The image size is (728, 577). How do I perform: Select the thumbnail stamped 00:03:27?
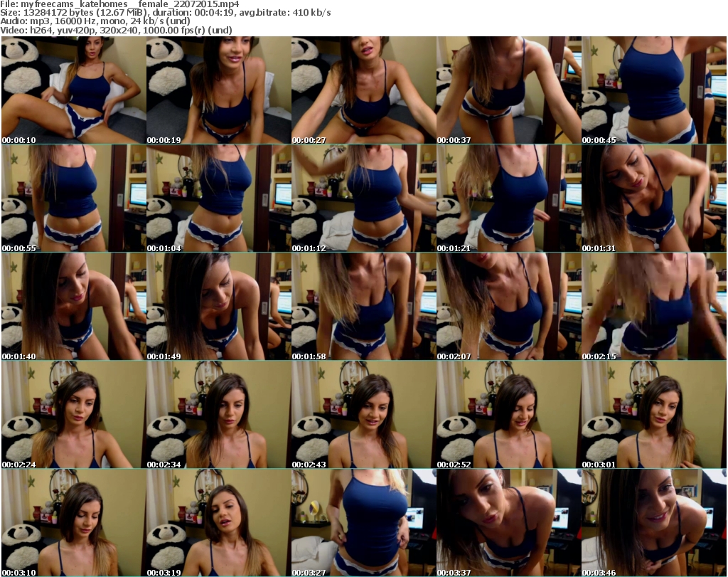(363, 523)
